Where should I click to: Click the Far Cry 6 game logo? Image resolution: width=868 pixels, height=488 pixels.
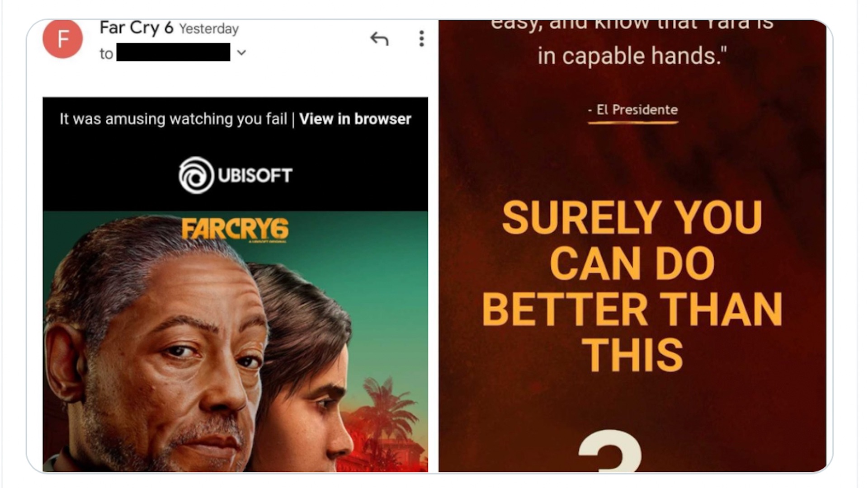coord(235,230)
